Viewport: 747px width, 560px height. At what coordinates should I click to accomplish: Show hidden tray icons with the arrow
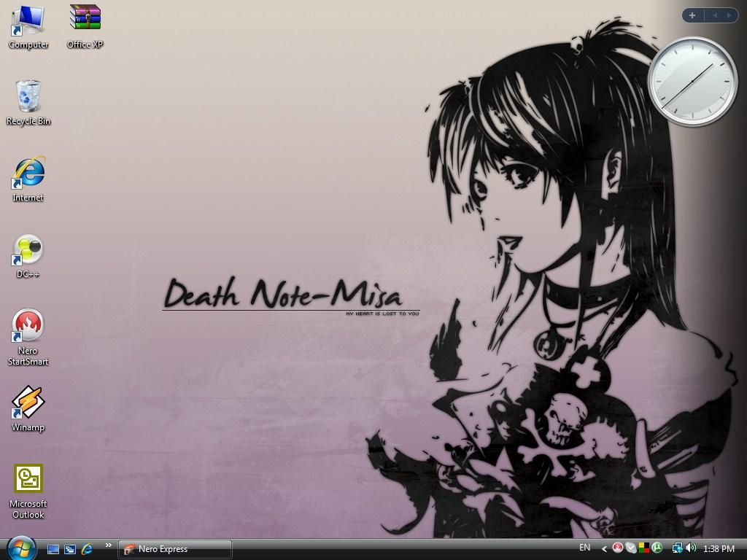tap(604, 549)
